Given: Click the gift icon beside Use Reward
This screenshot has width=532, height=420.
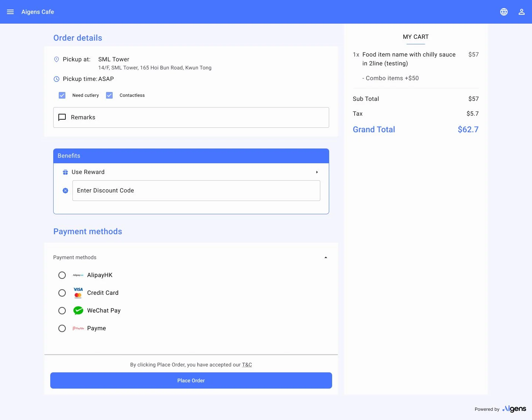Looking at the screenshot, I should [x=65, y=172].
